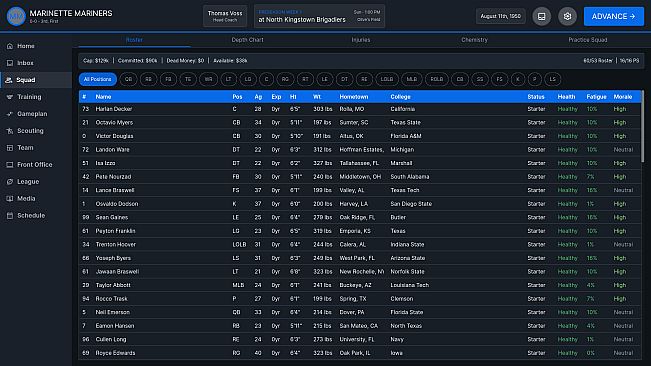The height and width of the screenshot is (366, 651).
Task: Switch to the Depth Chart tab
Action: point(247,40)
